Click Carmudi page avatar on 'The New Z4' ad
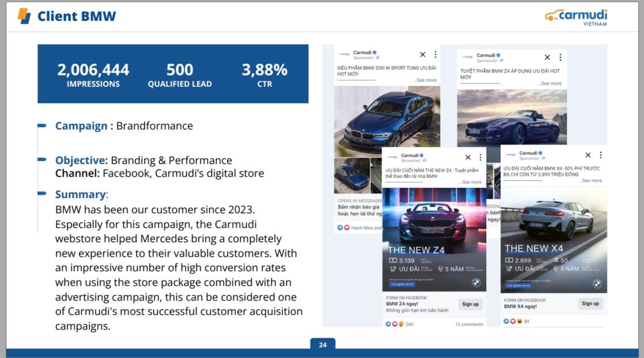This screenshot has width=644, height=358. tap(392, 157)
